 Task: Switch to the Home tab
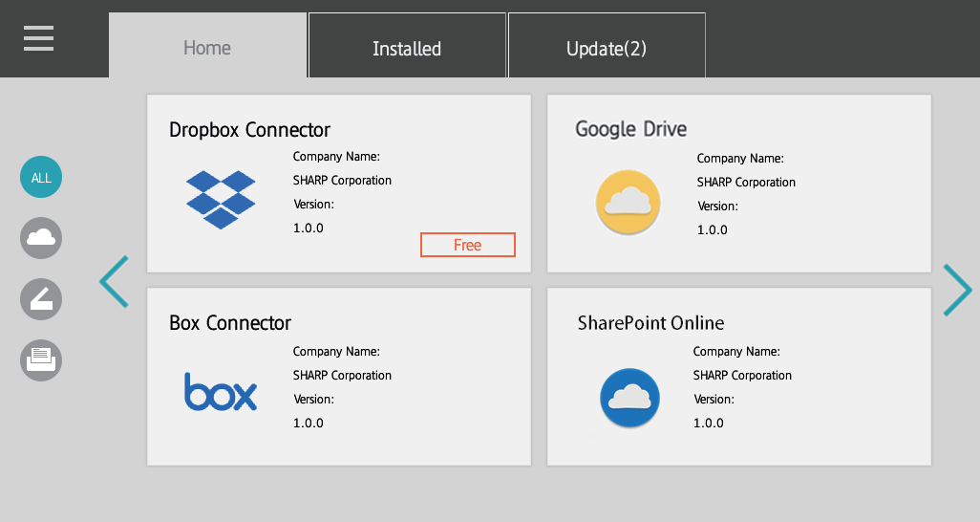(x=207, y=45)
